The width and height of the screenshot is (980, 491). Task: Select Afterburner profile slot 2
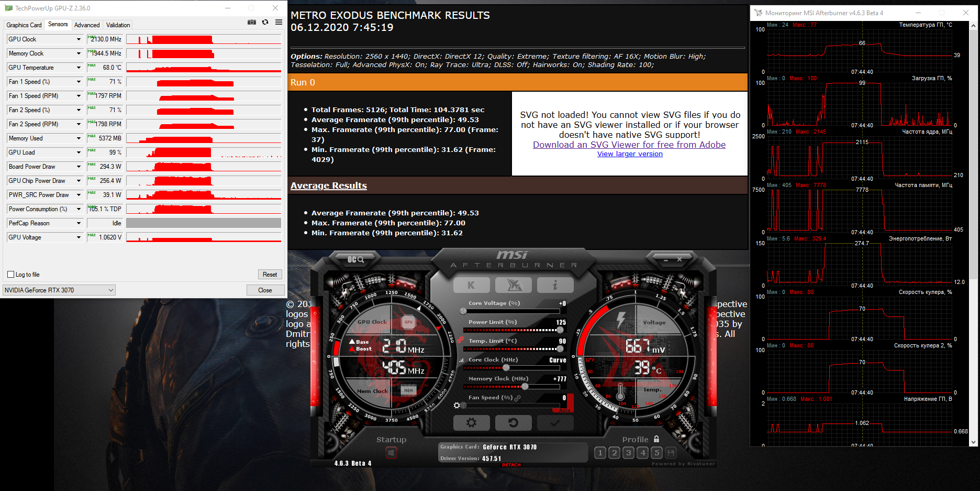coord(615,453)
